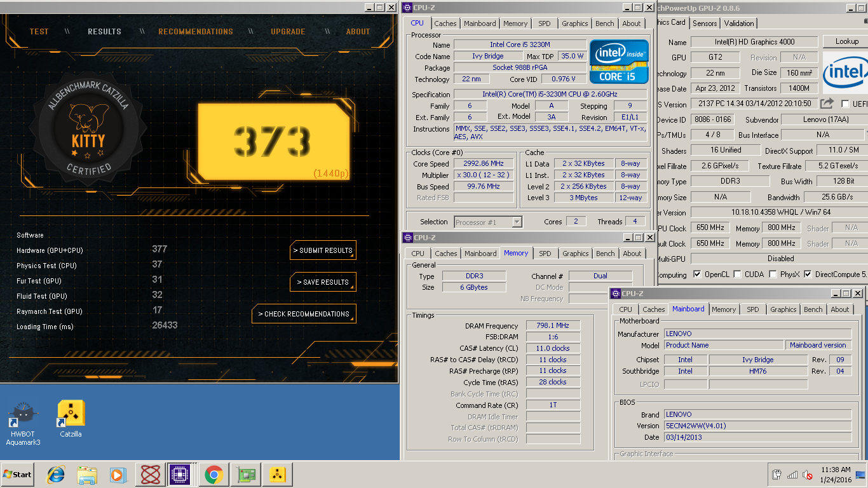Screen dimensions: 868x488
Task: Click the muted volume tray icon
Action: pyautogui.click(x=808, y=475)
